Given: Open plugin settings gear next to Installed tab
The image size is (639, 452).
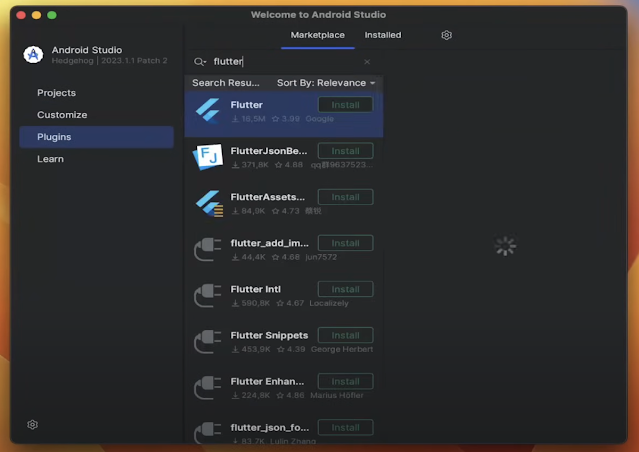Looking at the screenshot, I should pyautogui.click(x=446, y=35).
